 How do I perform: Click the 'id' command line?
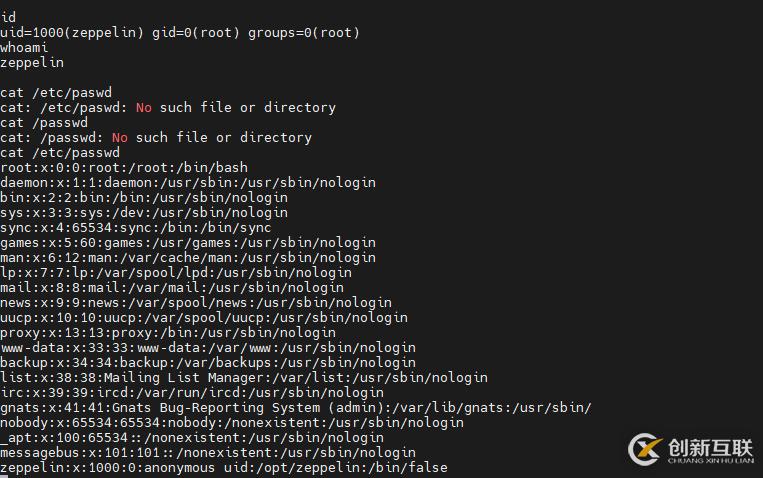click(8, 18)
